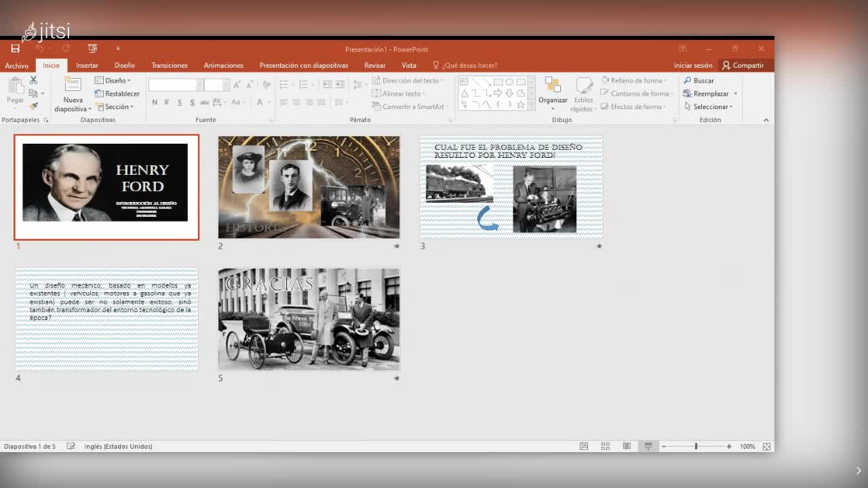Open Presentación con diapositivas tab

tap(304, 65)
